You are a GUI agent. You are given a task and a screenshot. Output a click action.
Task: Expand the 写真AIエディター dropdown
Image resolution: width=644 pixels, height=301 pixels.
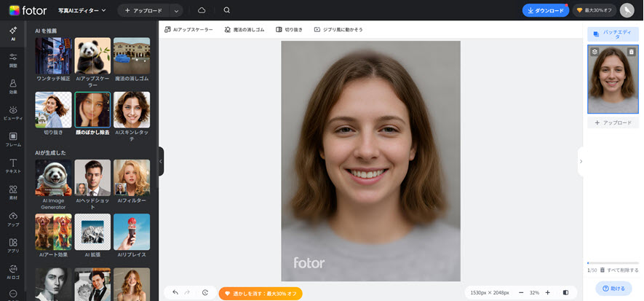pyautogui.click(x=82, y=10)
